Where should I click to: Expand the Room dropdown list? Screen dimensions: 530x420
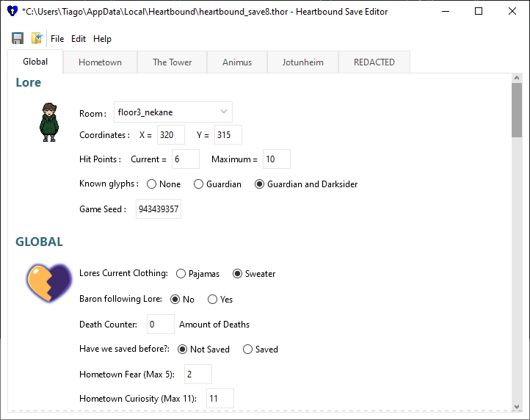[223, 112]
